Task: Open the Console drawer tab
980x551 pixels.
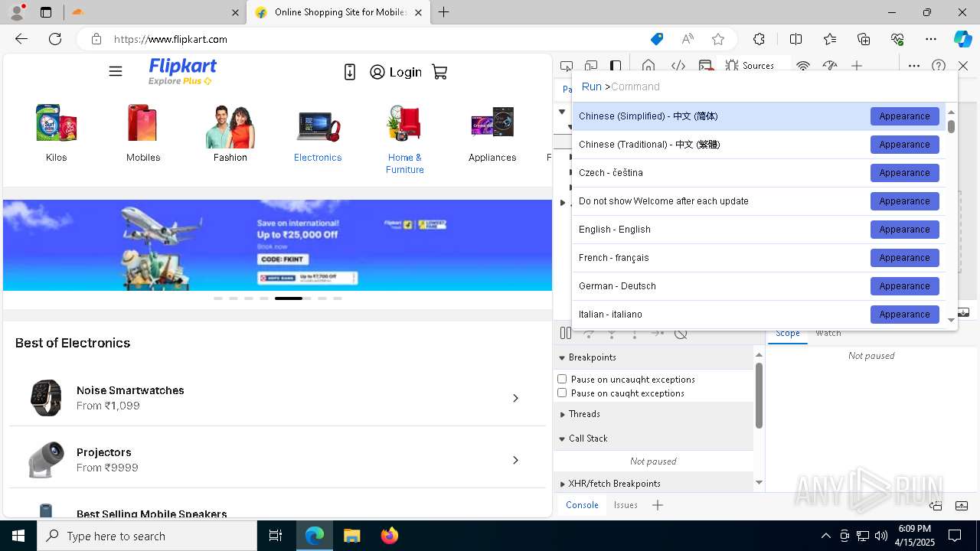Action: (x=582, y=505)
